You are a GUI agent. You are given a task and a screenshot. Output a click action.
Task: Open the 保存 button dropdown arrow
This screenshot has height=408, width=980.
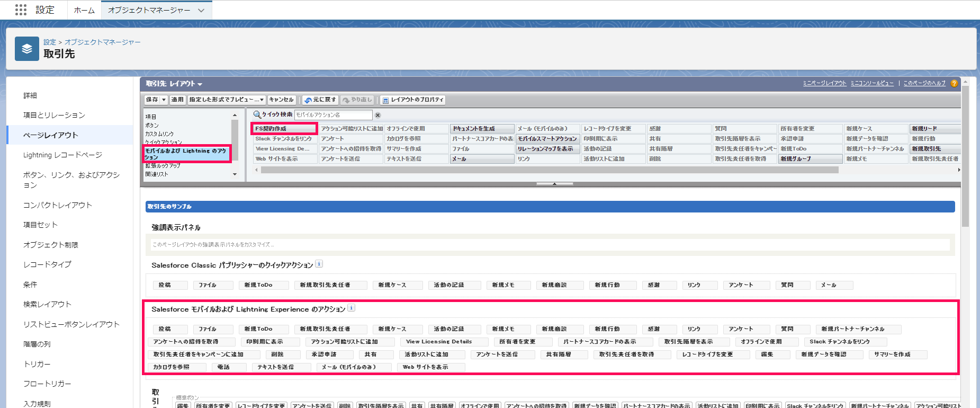pos(164,100)
